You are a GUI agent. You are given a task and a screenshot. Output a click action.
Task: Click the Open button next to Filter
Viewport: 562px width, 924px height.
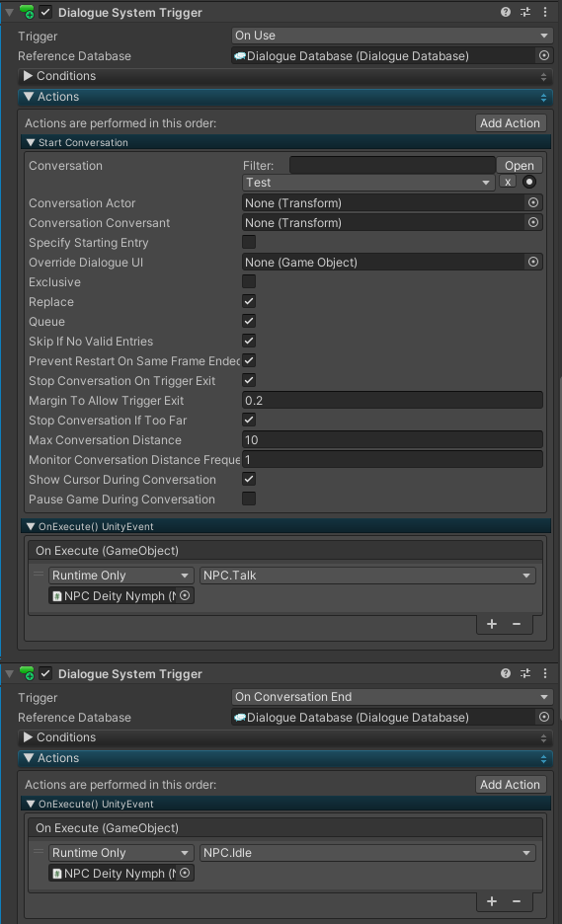(x=519, y=166)
